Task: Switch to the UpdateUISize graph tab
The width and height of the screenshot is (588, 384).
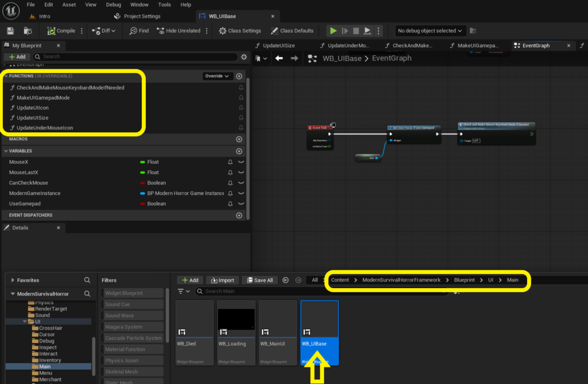Action: pos(278,45)
